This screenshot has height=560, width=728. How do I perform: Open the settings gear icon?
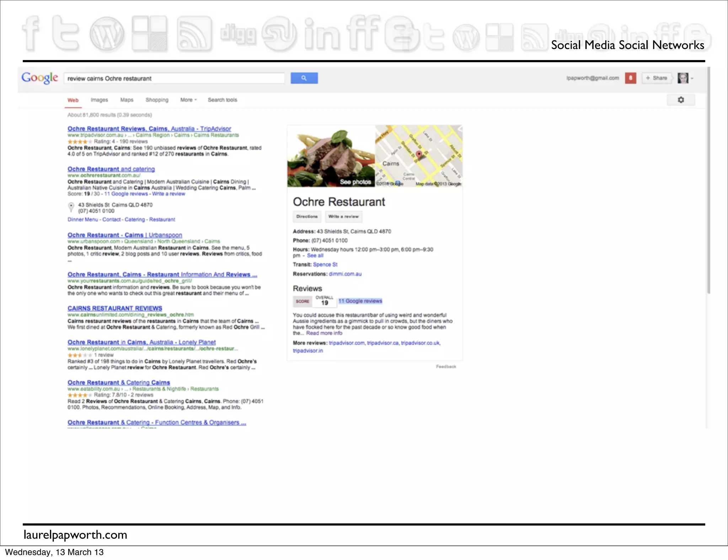[x=681, y=100]
